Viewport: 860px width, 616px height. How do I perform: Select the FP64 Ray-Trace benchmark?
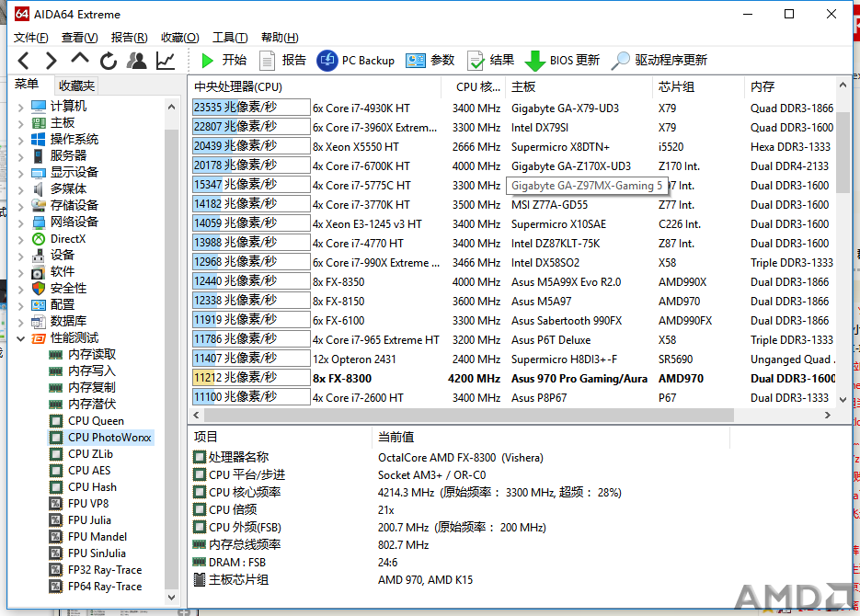pyautogui.click(x=104, y=587)
